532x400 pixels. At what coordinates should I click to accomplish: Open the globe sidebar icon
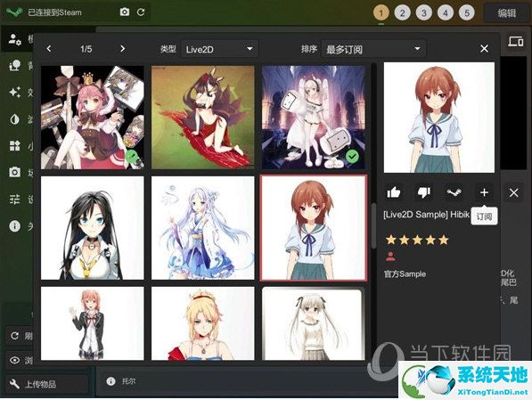click(x=14, y=65)
